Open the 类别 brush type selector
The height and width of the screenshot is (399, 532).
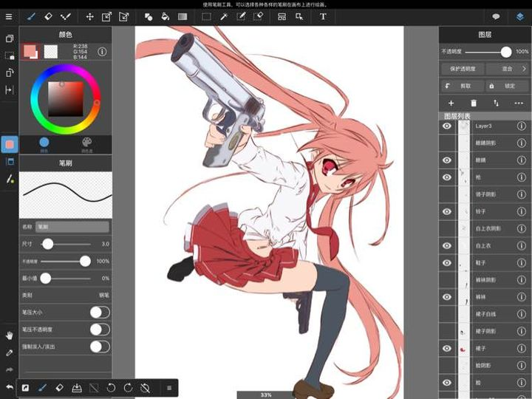click(x=66, y=296)
